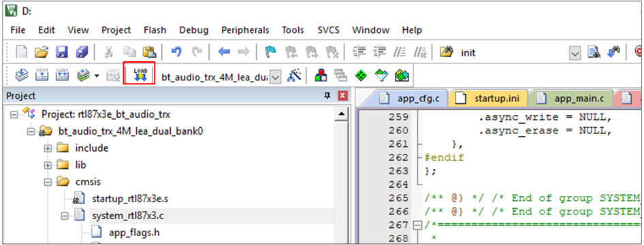The width and height of the screenshot is (644, 245).
Task: Click the Indent selection icon
Action: (x=359, y=52)
